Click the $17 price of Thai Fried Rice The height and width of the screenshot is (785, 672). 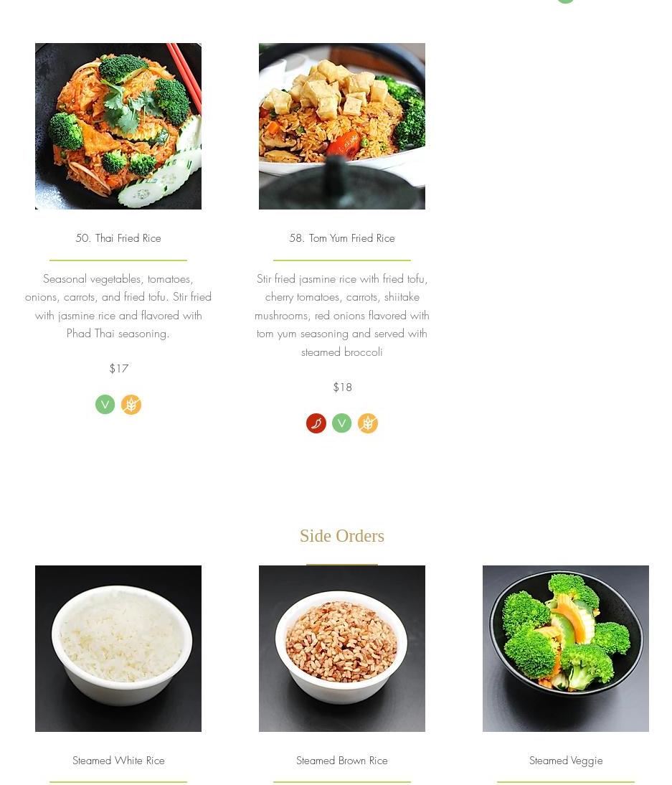point(118,369)
